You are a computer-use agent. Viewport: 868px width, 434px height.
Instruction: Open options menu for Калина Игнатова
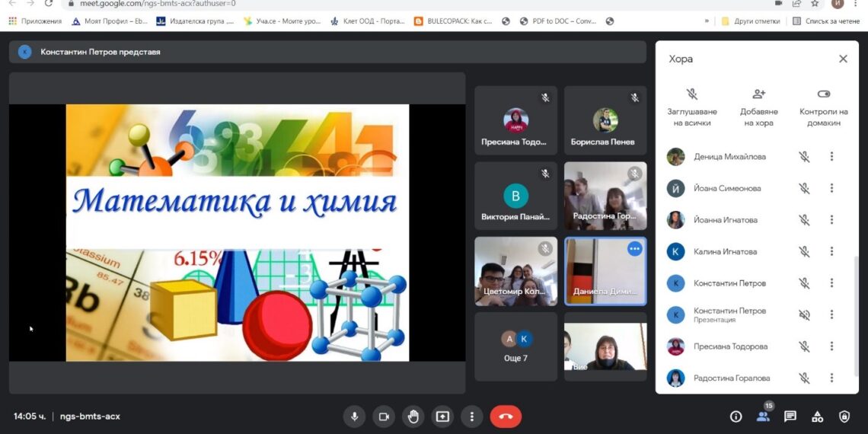click(831, 251)
